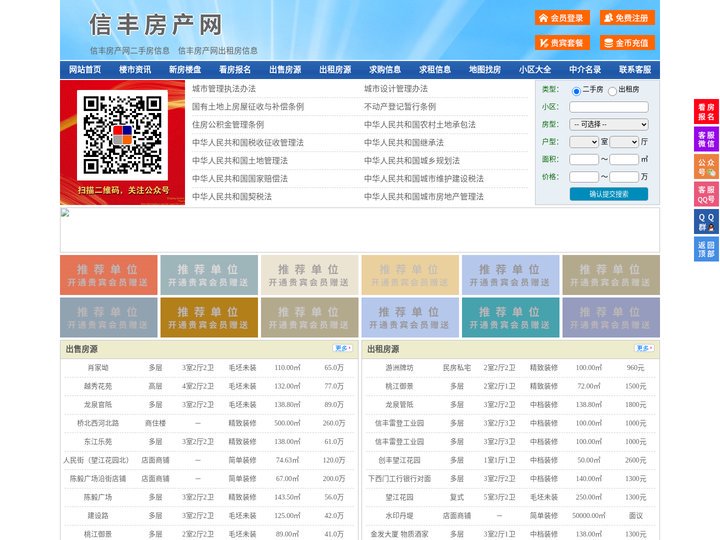Open 看房报名 in the navigation bar
The height and width of the screenshot is (540, 720).
[x=235, y=70]
